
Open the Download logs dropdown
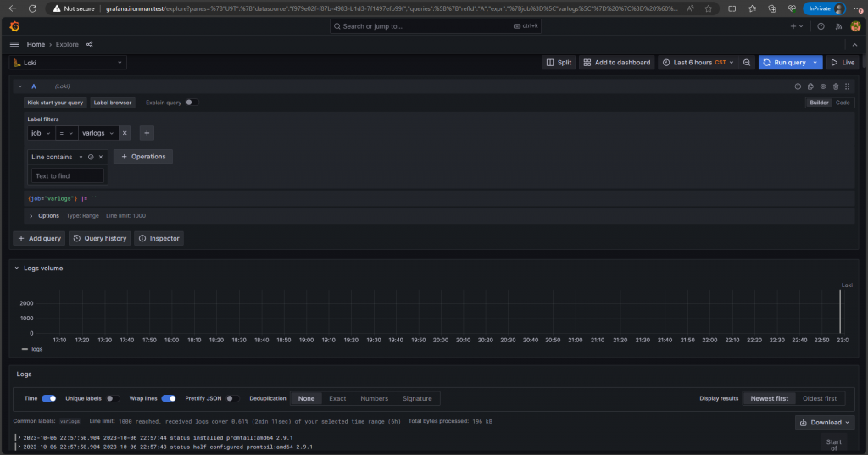point(825,422)
